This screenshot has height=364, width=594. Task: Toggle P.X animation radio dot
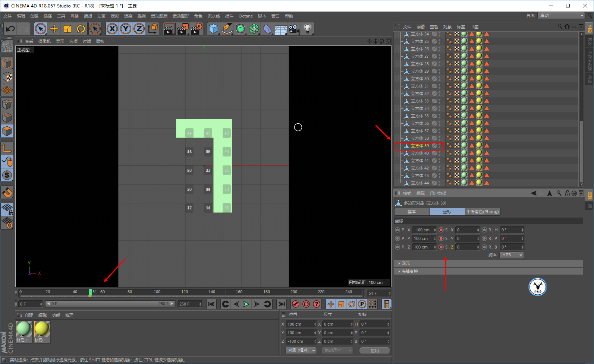[397, 230]
